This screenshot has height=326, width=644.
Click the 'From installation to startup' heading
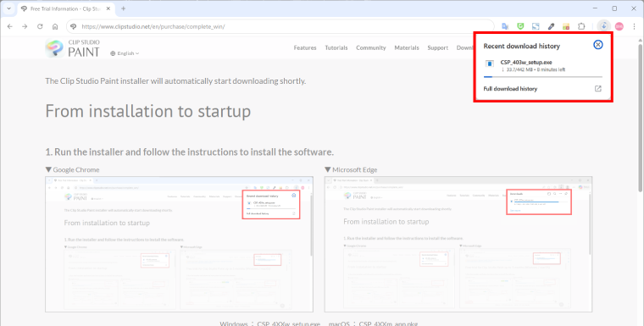pos(147,111)
